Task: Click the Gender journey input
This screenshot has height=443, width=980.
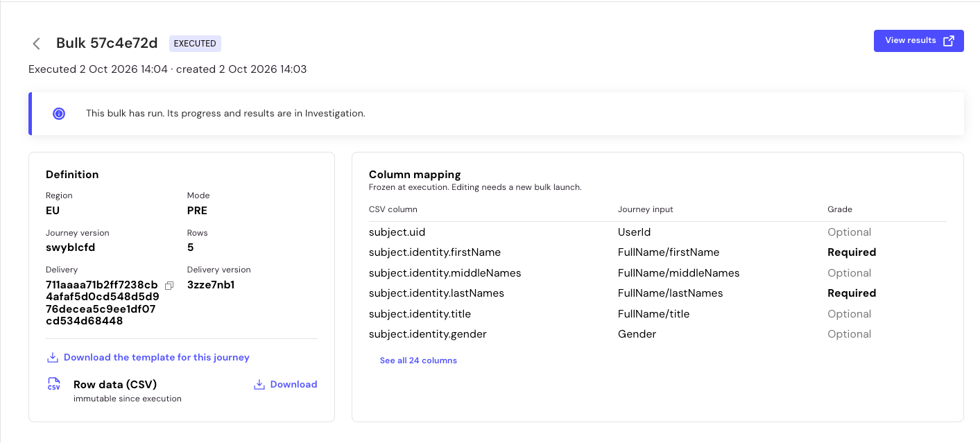Action: coord(637,334)
